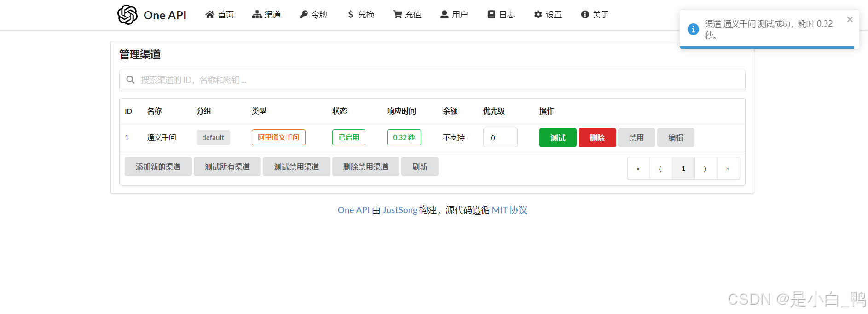Click the 阿里通义千问 type label
Viewport: 868px width, 314px height.
[x=278, y=138]
